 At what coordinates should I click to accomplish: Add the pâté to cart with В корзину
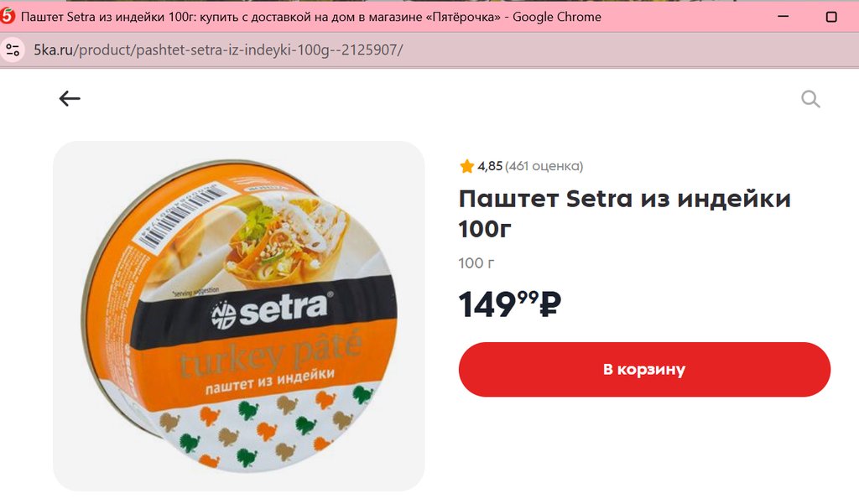pos(644,369)
